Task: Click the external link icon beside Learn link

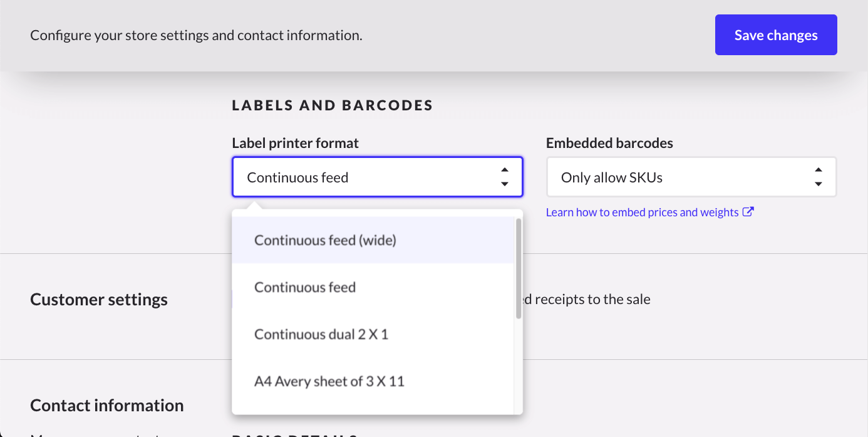Action: (x=748, y=212)
